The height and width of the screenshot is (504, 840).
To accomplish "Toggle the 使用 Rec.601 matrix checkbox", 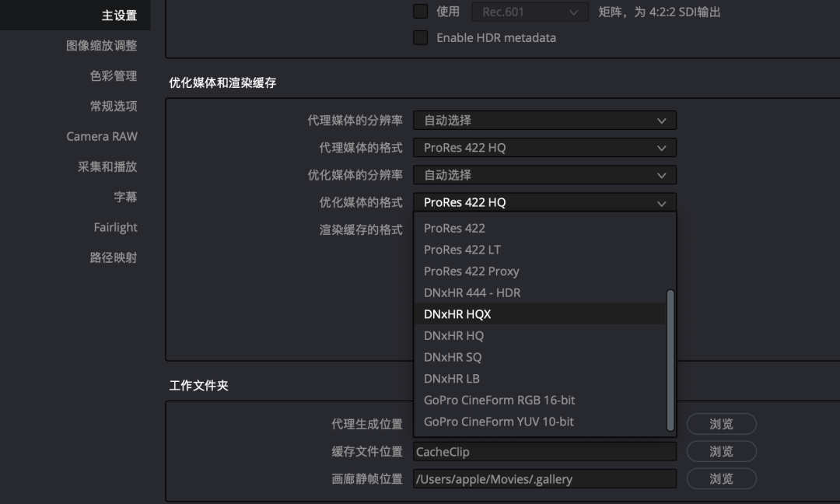I will [421, 12].
